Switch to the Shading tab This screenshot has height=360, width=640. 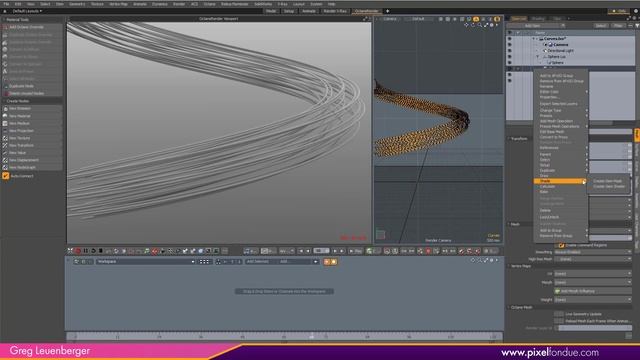538,19
